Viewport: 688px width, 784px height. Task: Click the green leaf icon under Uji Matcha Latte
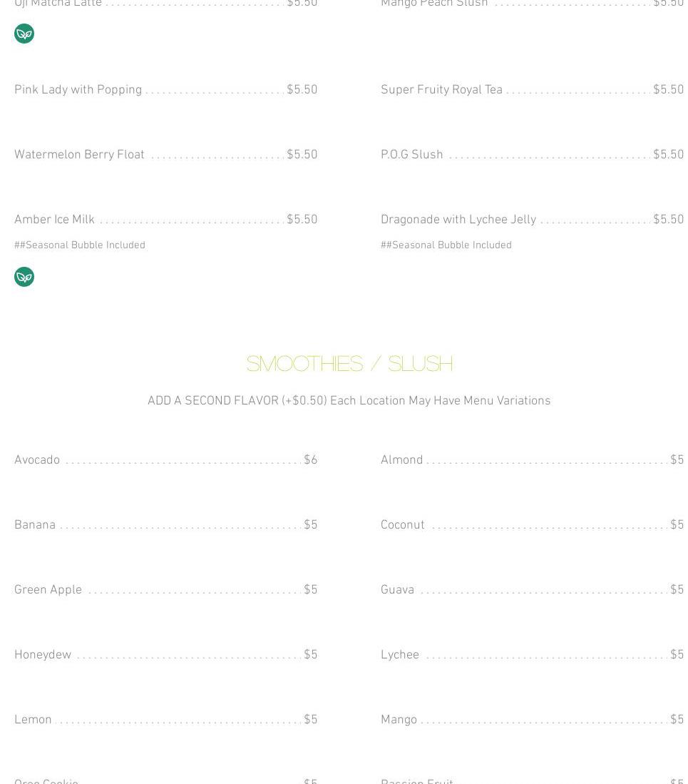tap(24, 34)
